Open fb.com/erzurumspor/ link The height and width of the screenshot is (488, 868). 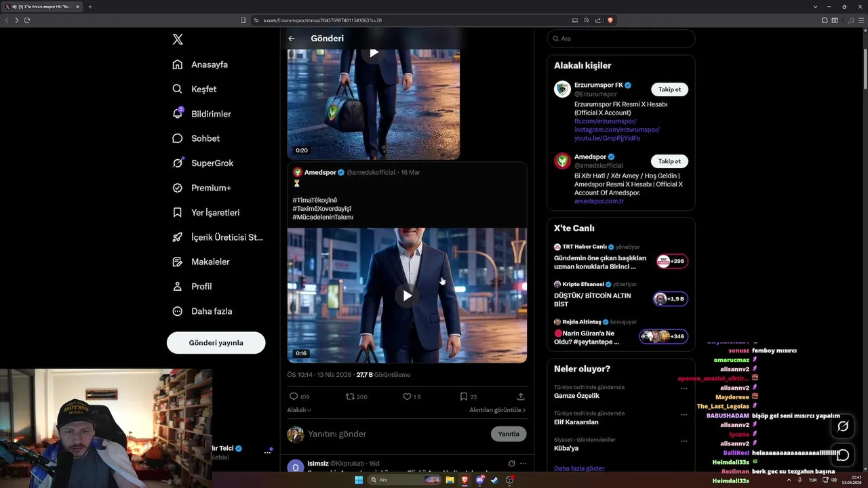pos(606,121)
